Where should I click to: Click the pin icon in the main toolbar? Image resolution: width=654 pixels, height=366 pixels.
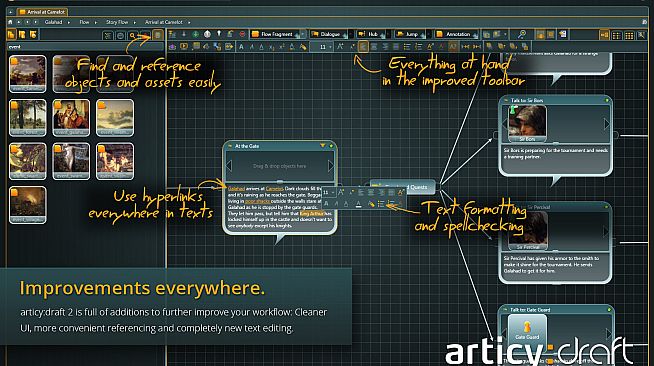(219, 34)
